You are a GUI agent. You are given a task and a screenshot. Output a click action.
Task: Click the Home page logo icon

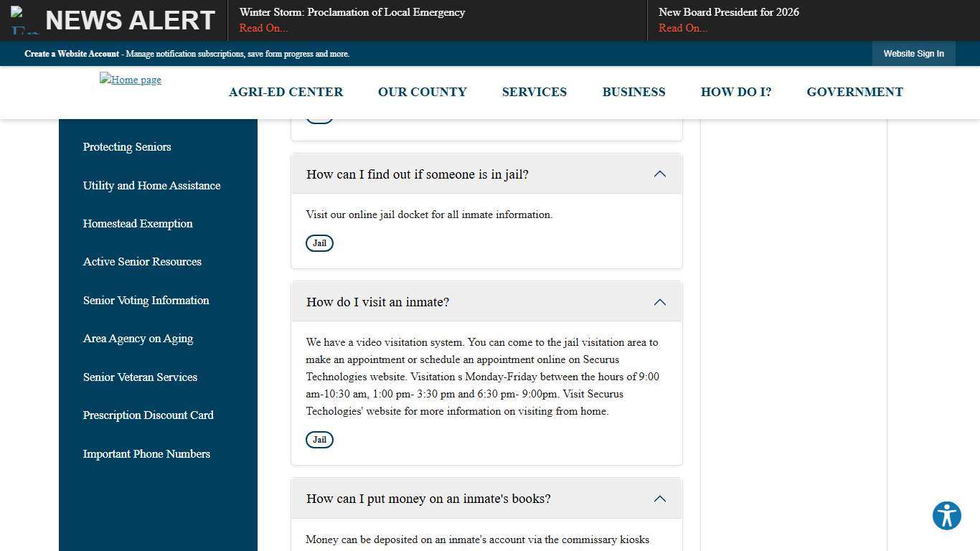(x=130, y=80)
